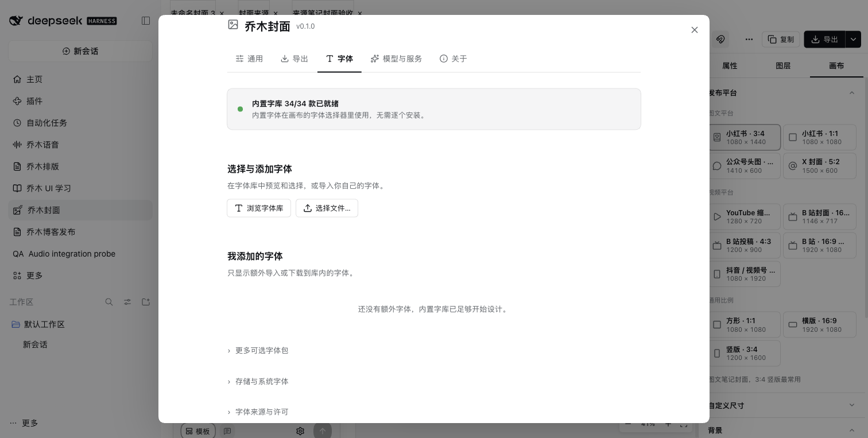Add a new workspace folder icon
868x438 pixels.
pyautogui.click(x=146, y=302)
